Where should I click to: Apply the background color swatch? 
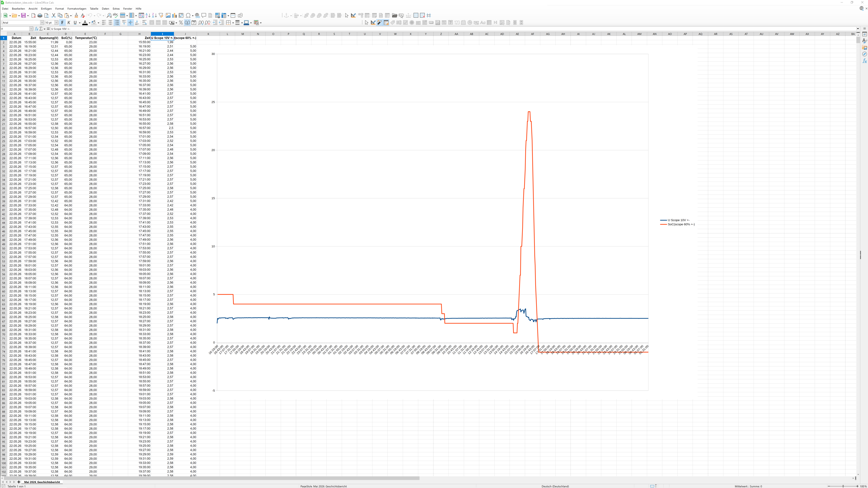(x=94, y=23)
